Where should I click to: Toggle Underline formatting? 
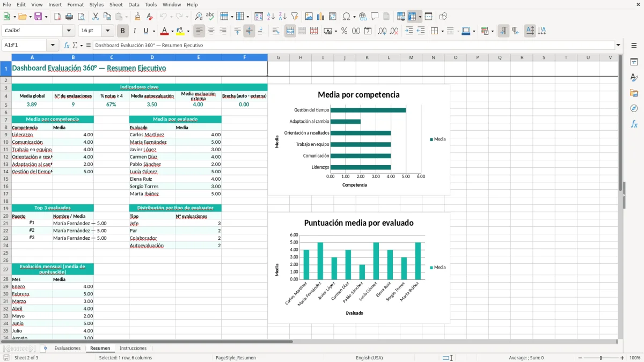[x=145, y=31]
